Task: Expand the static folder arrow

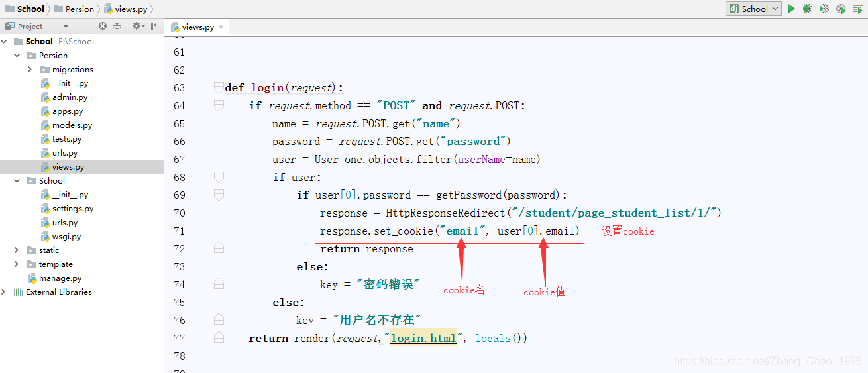Action: [x=17, y=250]
